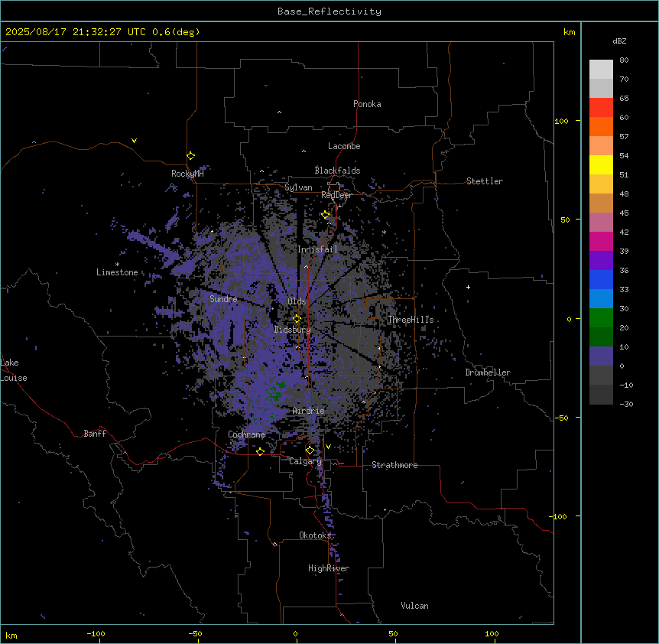Screen dimensions: 659x644
Task: Select the slate-purple 0-10 dBZ legend swatch
Action: [x=601, y=356]
